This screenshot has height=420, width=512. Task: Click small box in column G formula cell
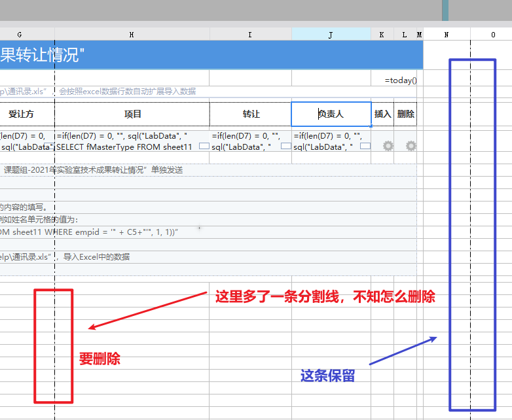tap(49, 146)
